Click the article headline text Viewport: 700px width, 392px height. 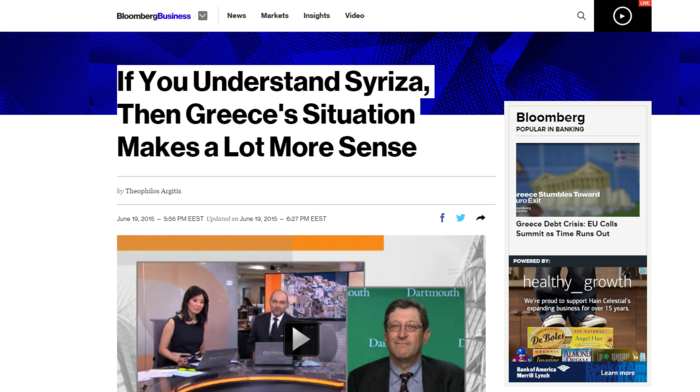click(x=273, y=114)
